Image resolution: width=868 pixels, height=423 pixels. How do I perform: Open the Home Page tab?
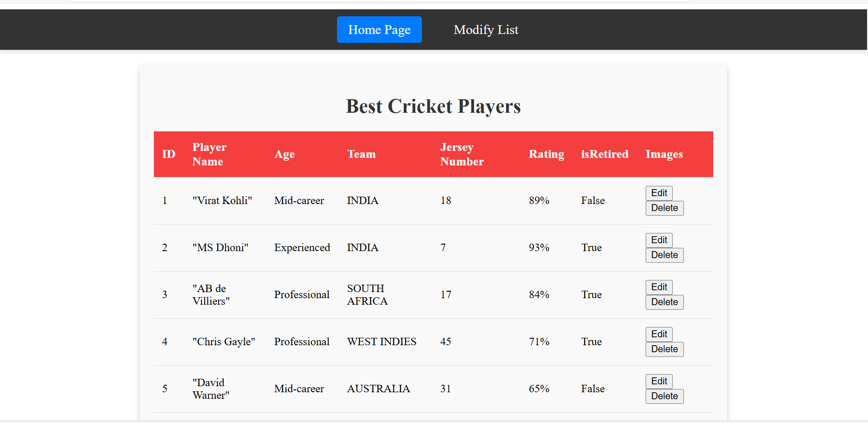click(x=379, y=29)
